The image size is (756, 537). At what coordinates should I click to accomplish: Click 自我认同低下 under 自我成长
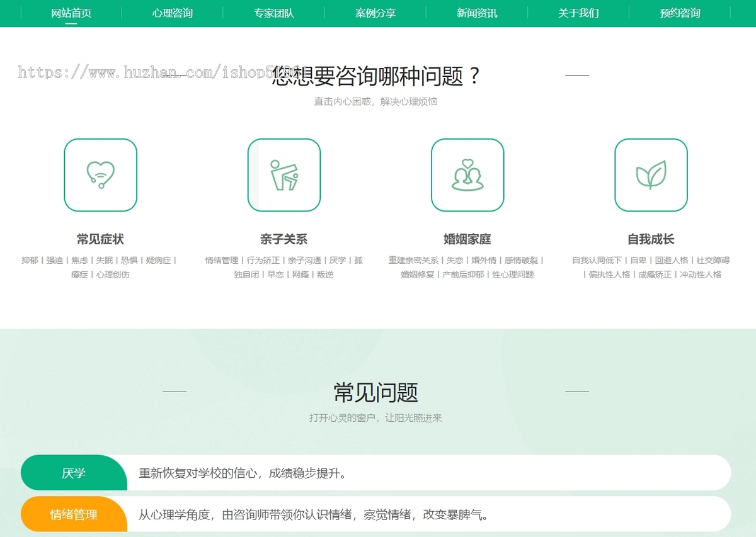[x=597, y=260]
